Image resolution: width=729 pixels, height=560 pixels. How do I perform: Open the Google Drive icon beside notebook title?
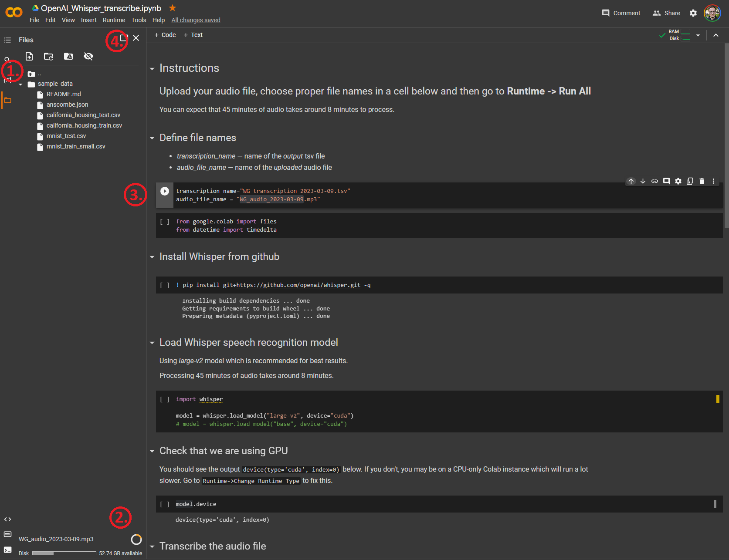coord(35,8)
